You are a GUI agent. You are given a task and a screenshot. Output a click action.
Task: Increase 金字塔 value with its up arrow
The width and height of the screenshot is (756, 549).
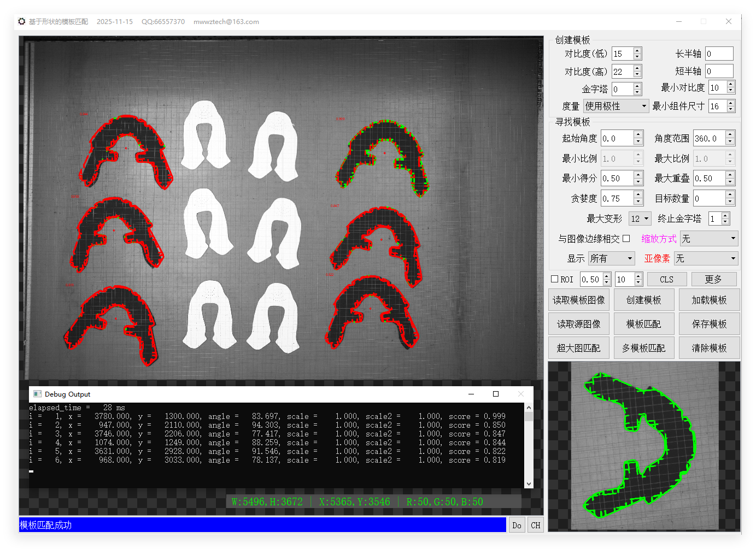pos(637,85)
